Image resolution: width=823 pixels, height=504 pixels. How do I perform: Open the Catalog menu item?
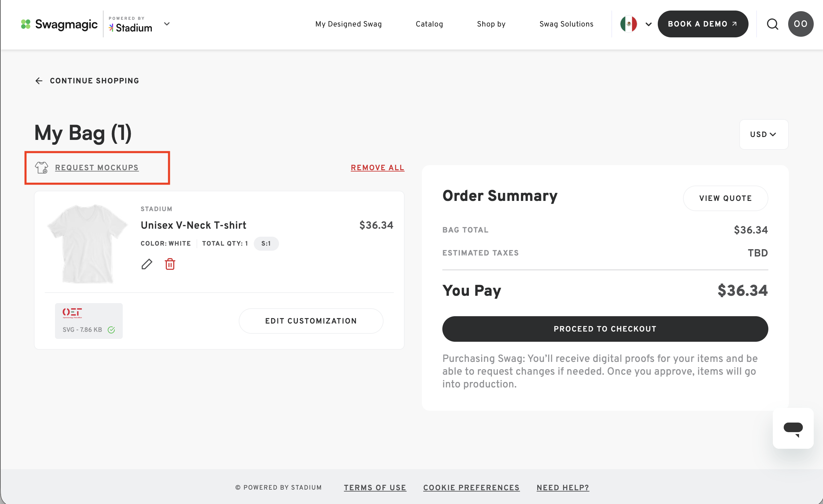(429, 24)
